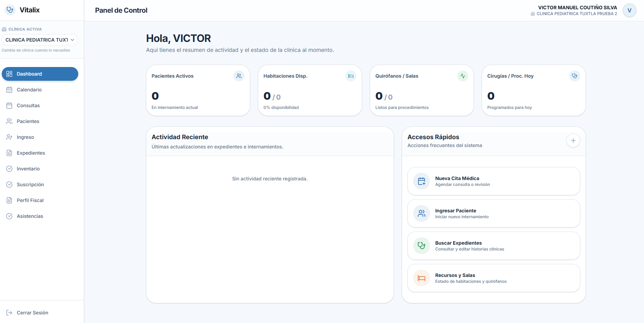This screenshot has width=644, height=323.
Task: Click the 'Actividad Reciente' heading
Action: 180,137
